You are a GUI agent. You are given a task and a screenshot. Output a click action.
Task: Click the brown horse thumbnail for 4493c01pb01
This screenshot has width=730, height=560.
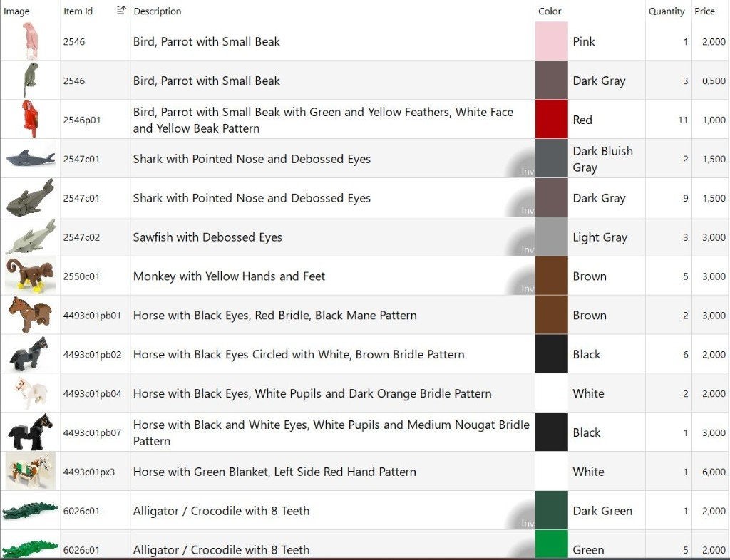30,314
